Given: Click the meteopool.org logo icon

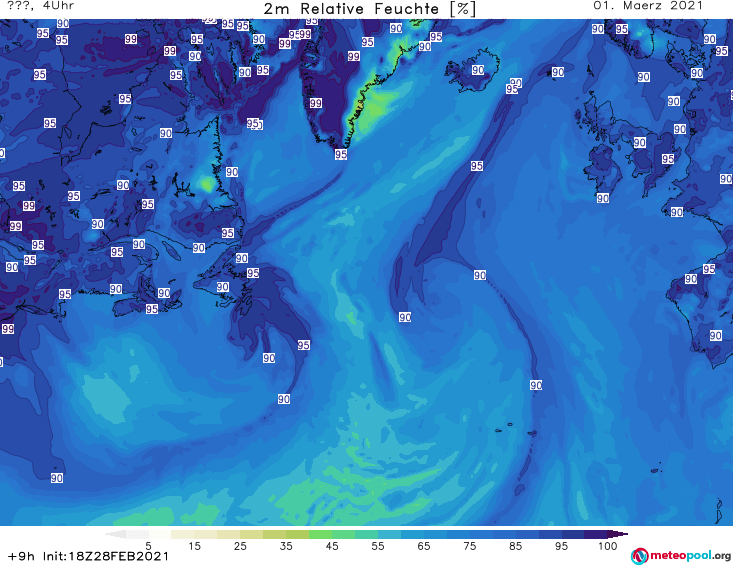Looking at the screenshot, I should tap(639, 556).
